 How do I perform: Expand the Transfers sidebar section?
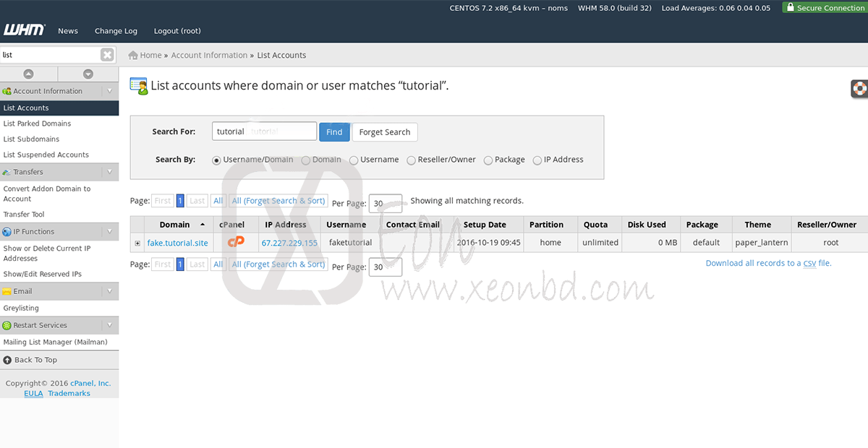click(x=110, y=171)
